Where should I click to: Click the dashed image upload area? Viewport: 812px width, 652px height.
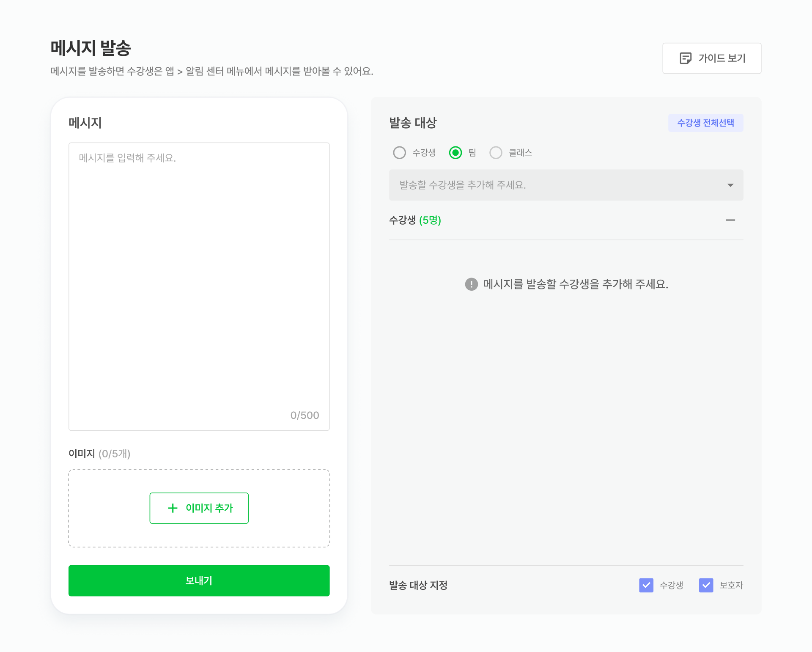tap(199, 508)
